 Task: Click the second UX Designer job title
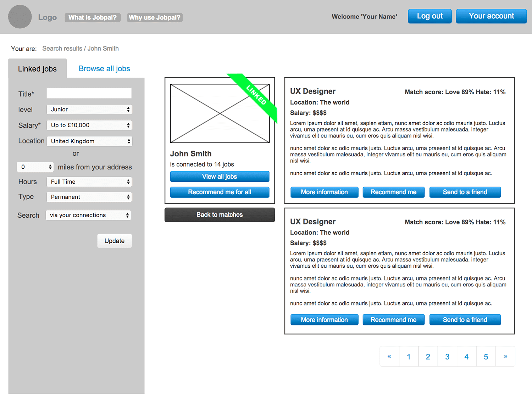313,222
